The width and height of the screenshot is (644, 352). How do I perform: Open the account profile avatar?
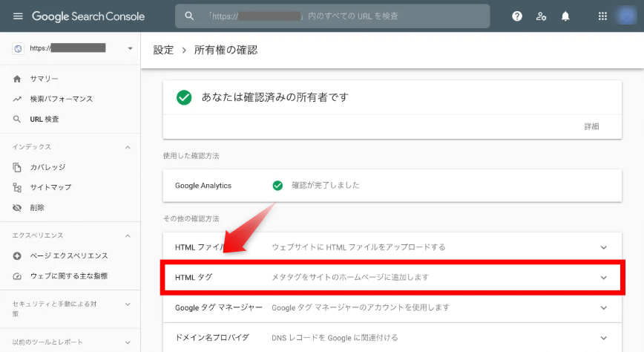(626, 16)
